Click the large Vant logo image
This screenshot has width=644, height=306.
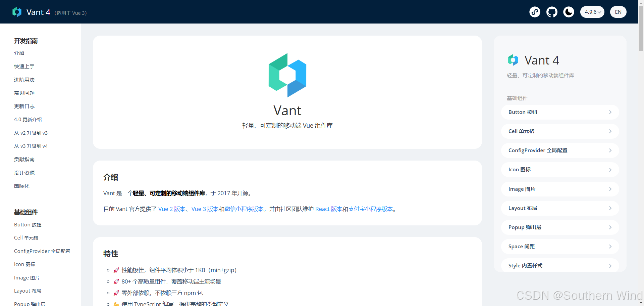287,75
